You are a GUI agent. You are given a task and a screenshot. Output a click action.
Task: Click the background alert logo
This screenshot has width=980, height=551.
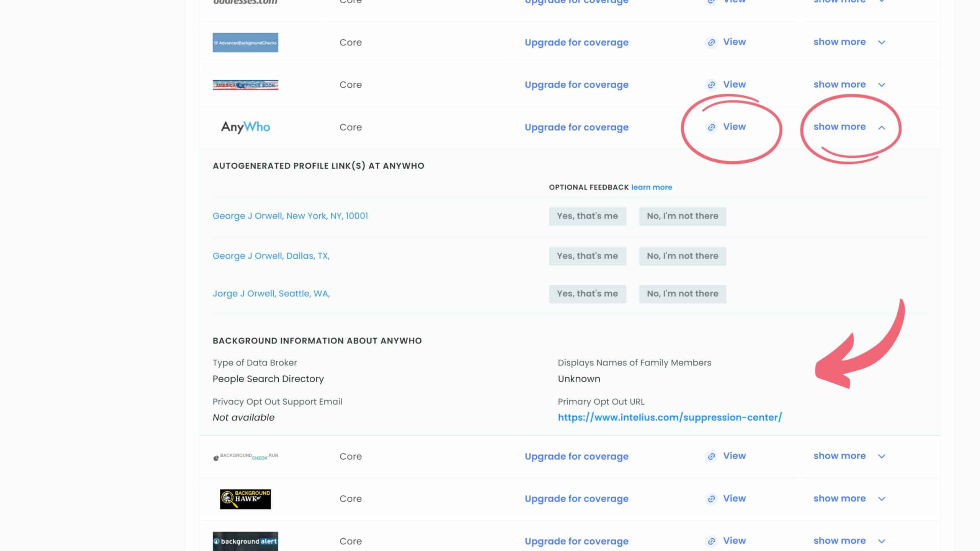(245, 541)
